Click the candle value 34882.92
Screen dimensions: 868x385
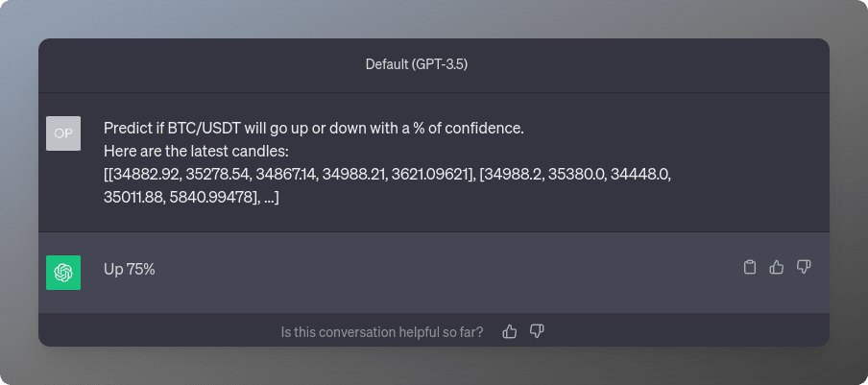145,174
